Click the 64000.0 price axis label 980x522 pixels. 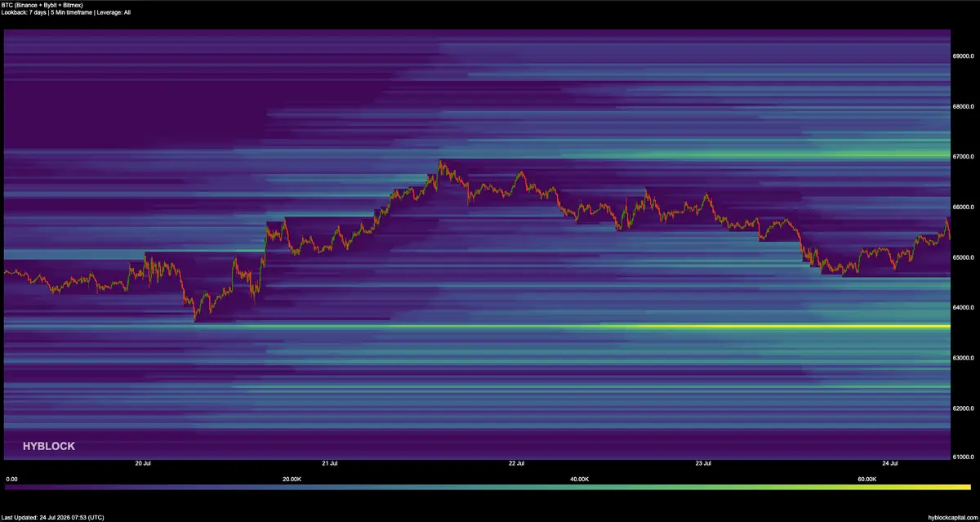pos(964,308)
